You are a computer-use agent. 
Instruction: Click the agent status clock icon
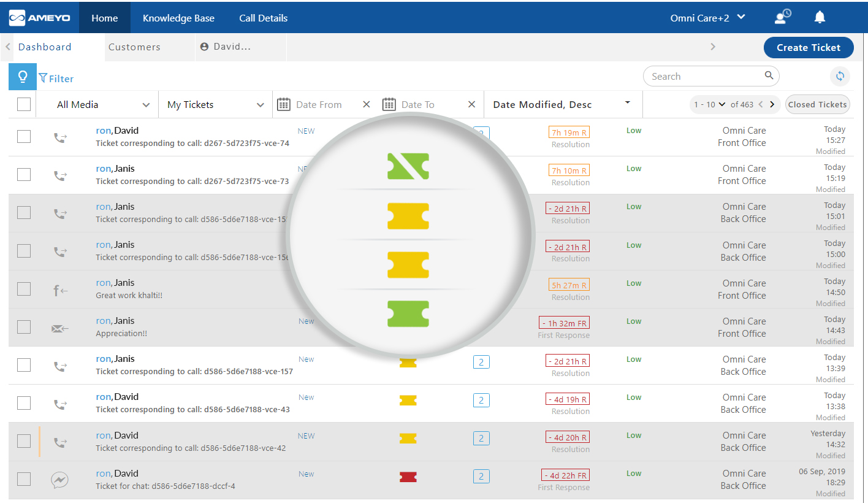(x=782, y=17)
